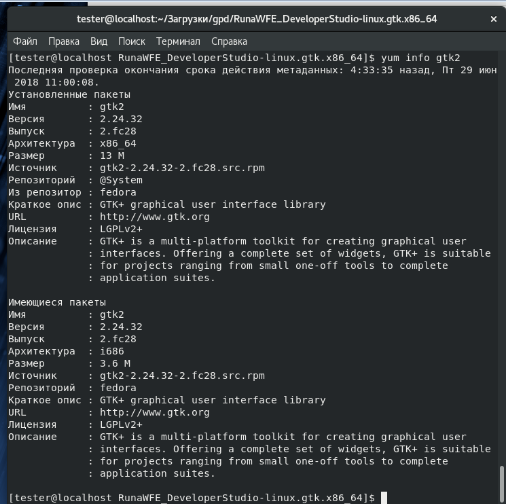Click the installed package version 2.24.32

(x=121, y=119)
